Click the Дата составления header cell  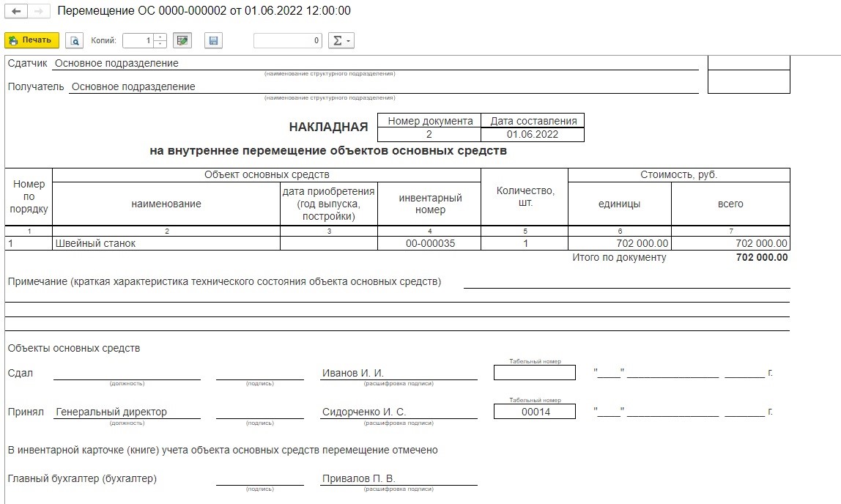coord(533,121)
